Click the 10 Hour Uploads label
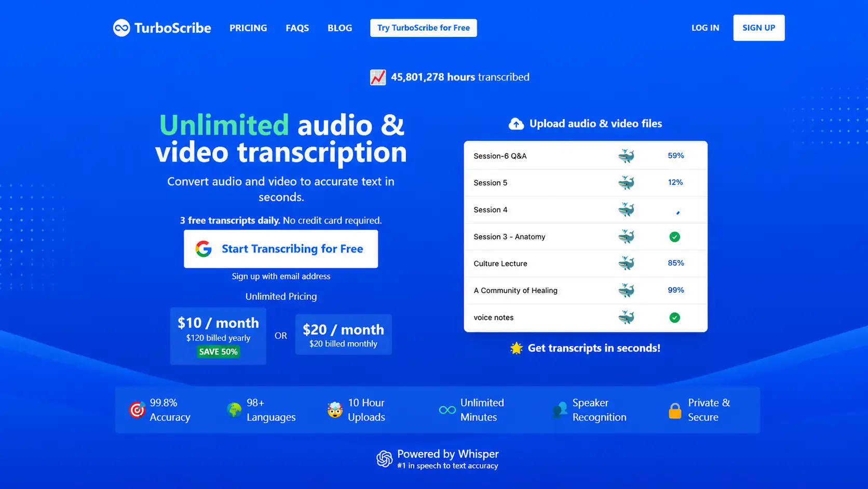This screenshot has height=489, width=868. tap(367, 410)
